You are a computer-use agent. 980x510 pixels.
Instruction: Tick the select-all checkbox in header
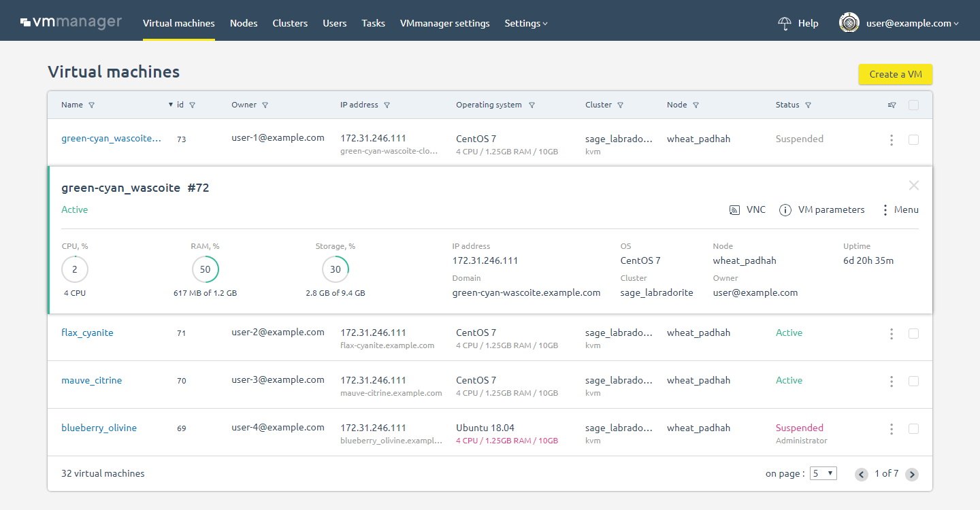tap(913, 105)
